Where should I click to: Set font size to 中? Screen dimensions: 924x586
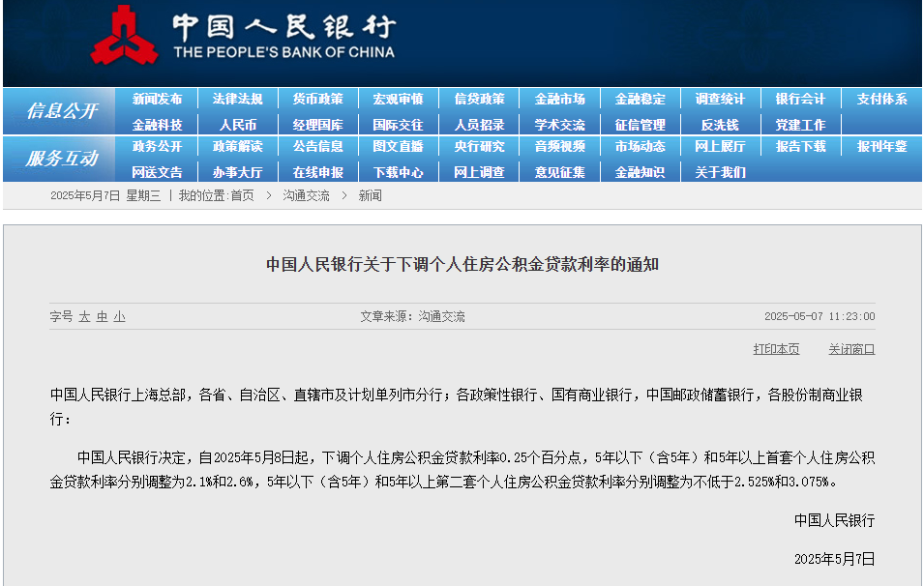click(102, 316)
